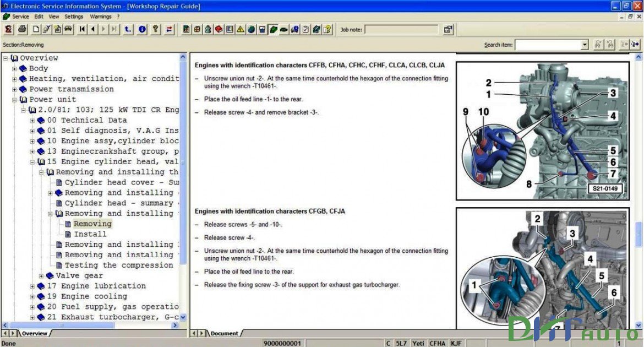Viewport: 644px width, 347px height.
Task: Click the checklist clipboard toolbar icon
Action: [x=305, y=29]
